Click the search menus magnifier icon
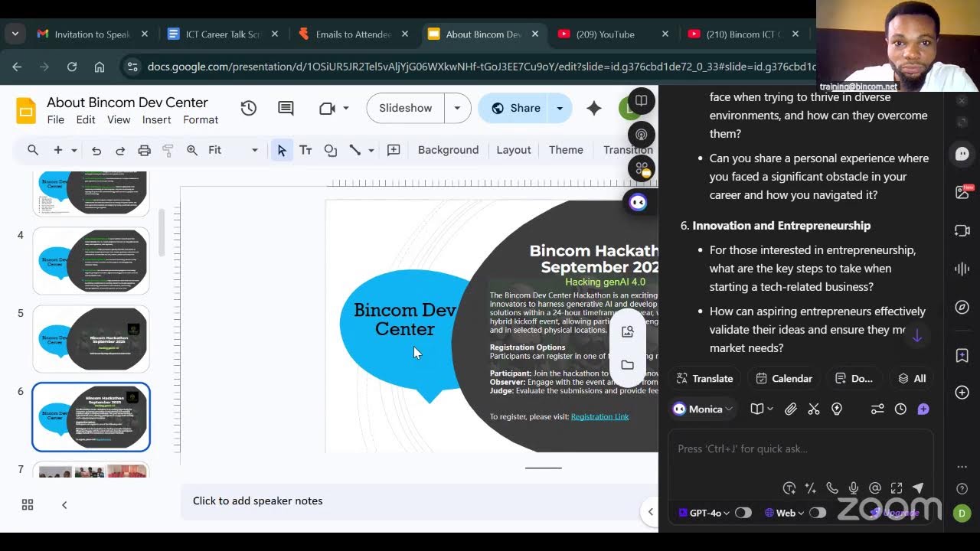The width and height of the screenshot is (980, 551). [x=33, y=150]
